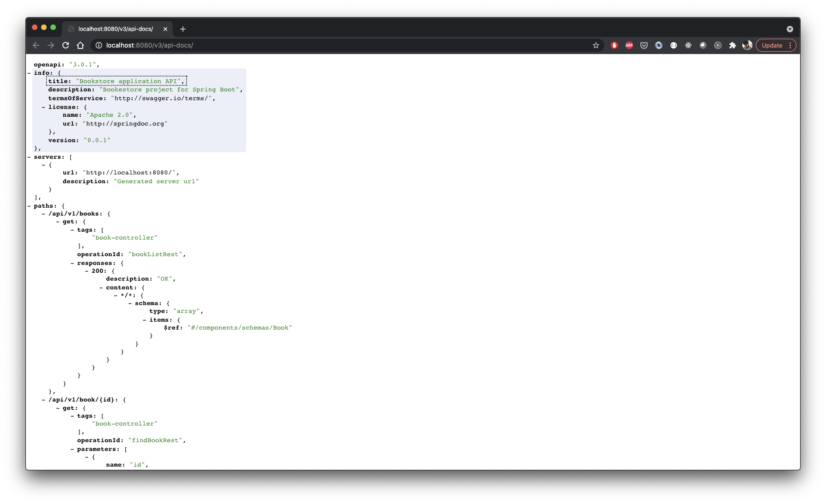The image size is (826, 504).
Task: Bookmark this page with the star icon
Action: click(x=596, y=45)
